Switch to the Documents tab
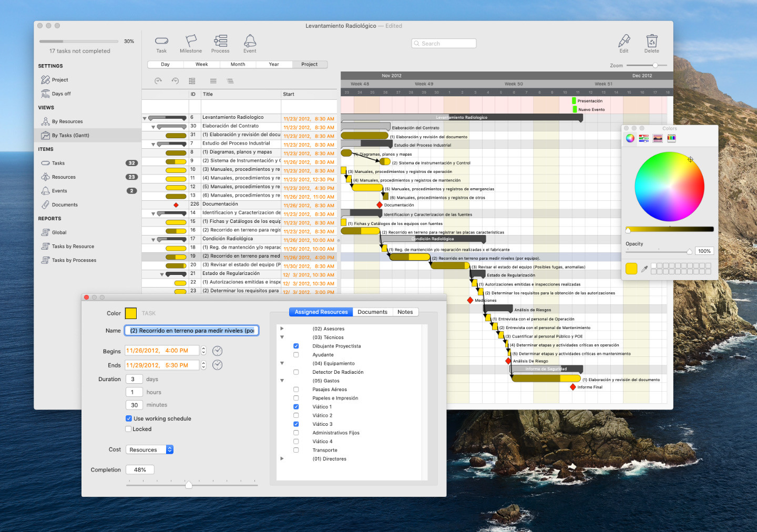 (x=372, y=312)
